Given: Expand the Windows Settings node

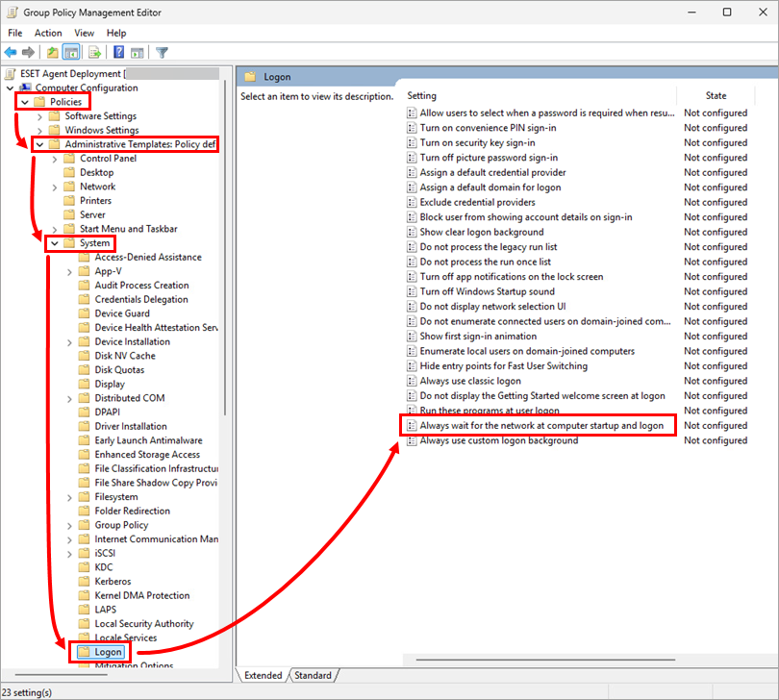Looking at the screenshot, I should point(39,130).
